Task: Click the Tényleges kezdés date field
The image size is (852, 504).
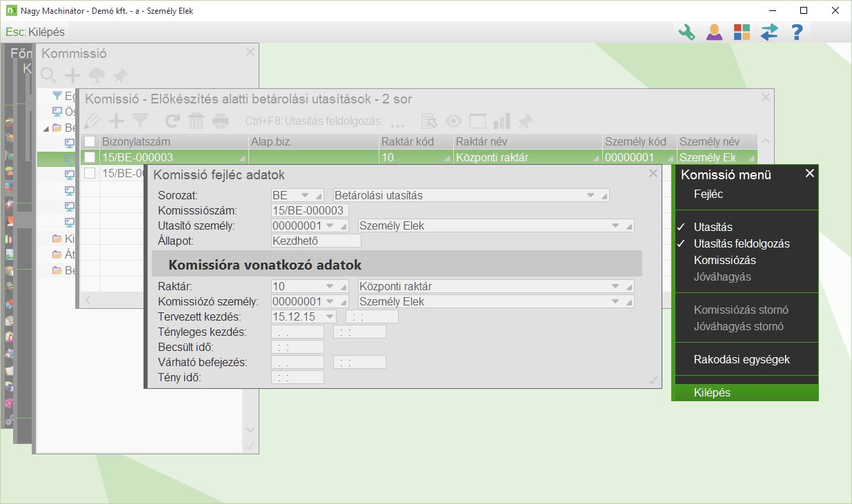Action: 298,332
